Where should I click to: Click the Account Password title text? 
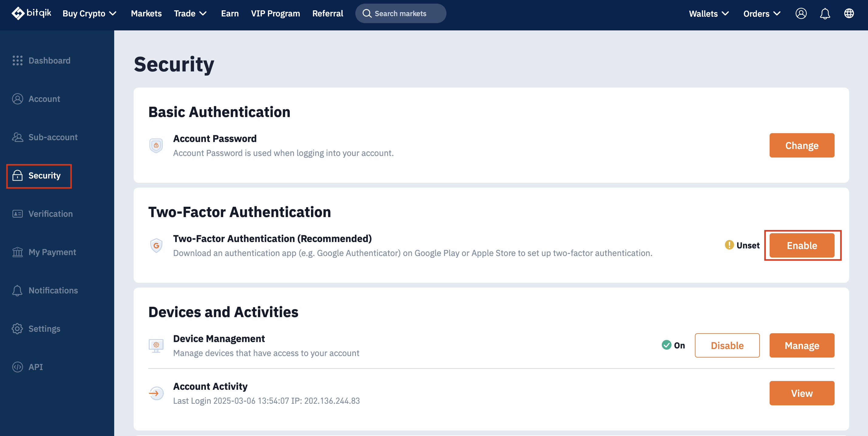click(x=215, y=138)
